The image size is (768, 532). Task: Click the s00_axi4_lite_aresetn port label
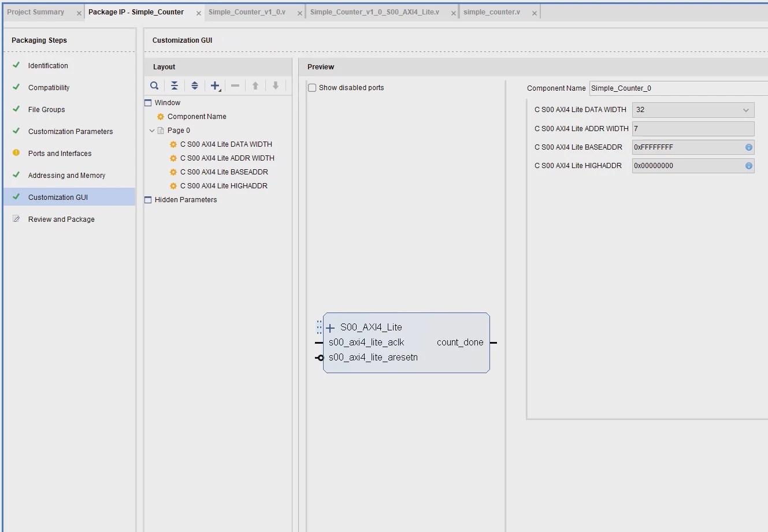[373, 358]
